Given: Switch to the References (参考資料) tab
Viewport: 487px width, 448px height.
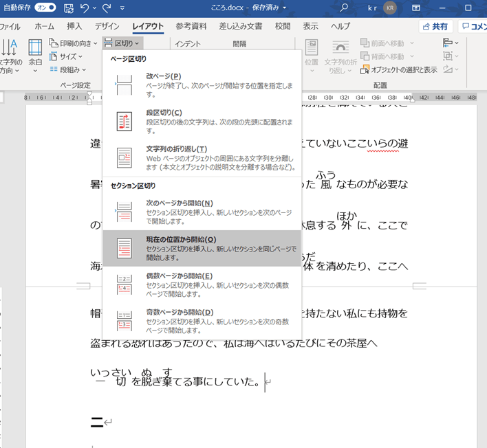Looking at the screenshot, I should (x=191, y=26).
